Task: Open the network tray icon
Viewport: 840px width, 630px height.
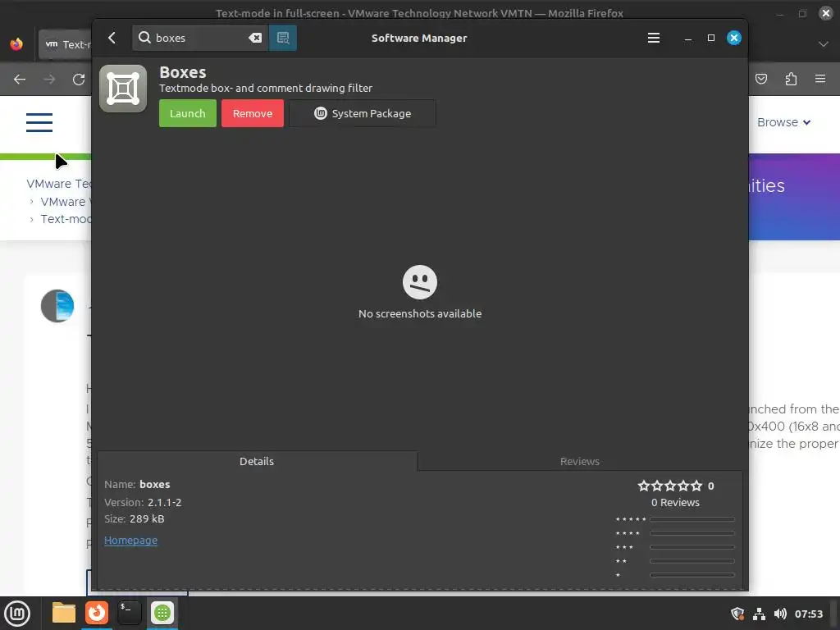Action: 759,614
